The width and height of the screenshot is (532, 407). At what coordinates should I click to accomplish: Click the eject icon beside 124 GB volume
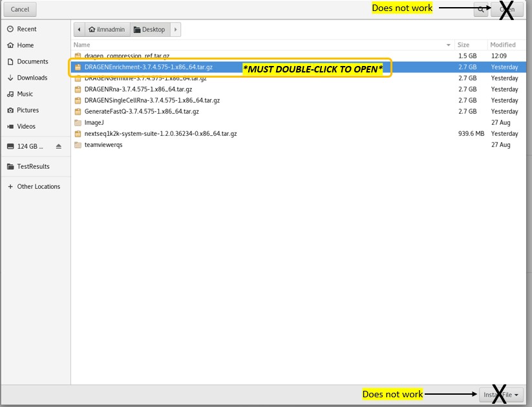(x=59, y=146)
